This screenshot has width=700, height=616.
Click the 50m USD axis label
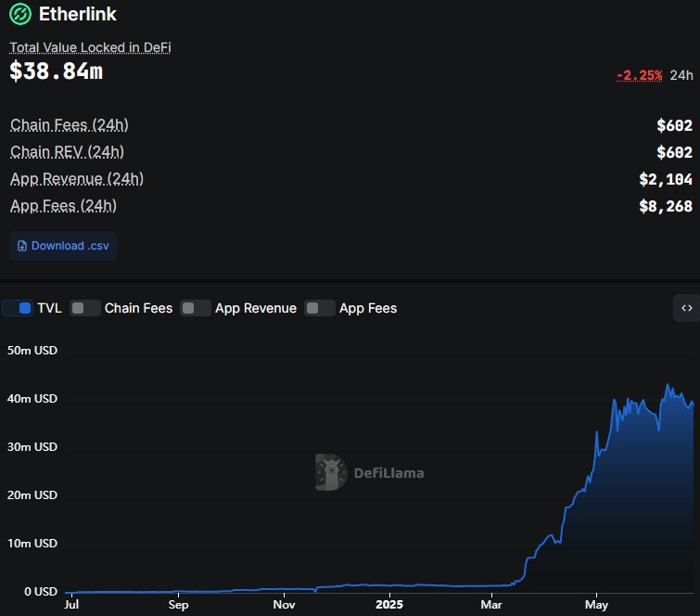(x=32, y=351)
